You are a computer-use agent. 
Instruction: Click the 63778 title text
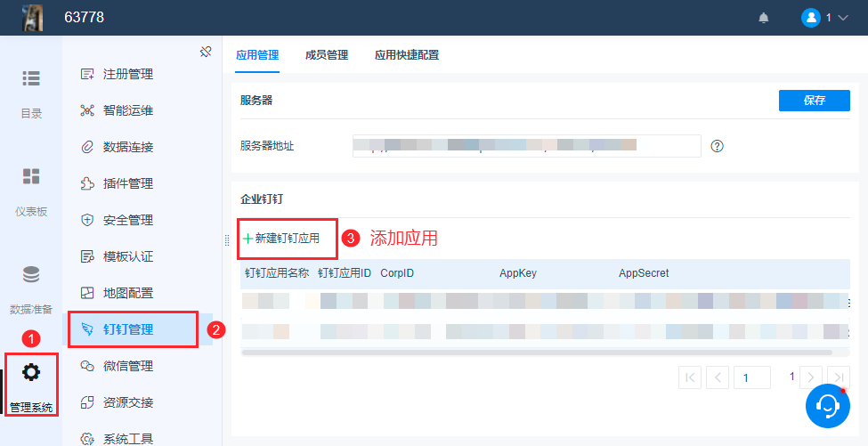click(x=85, y=18)
